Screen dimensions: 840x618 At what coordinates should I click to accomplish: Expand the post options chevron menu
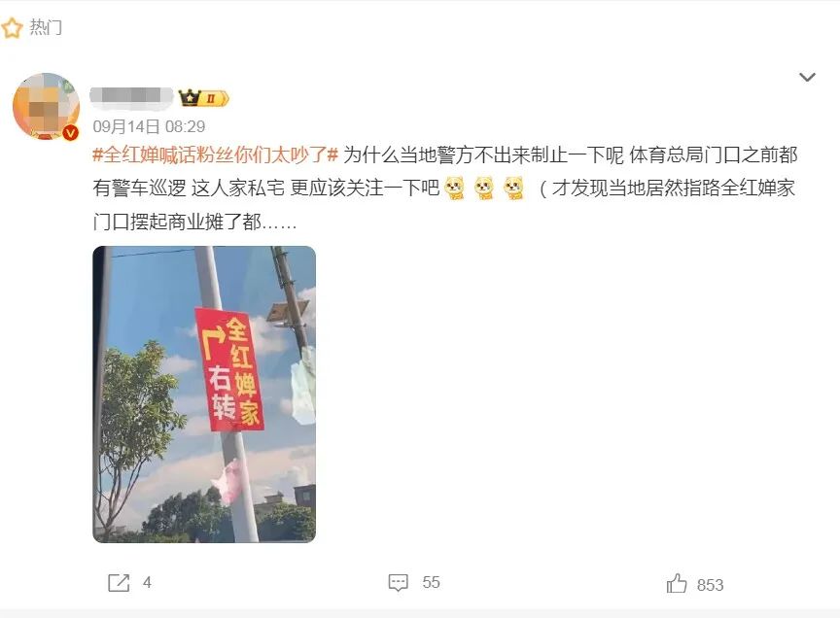click(807, 77)
